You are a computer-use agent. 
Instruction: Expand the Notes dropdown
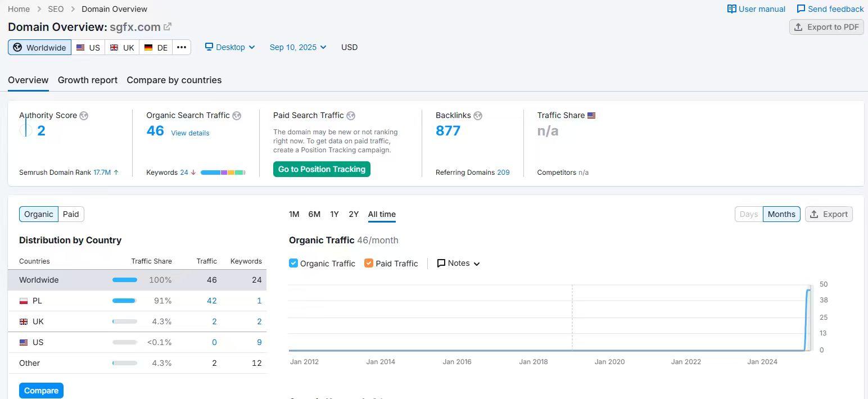click(459, 263)
